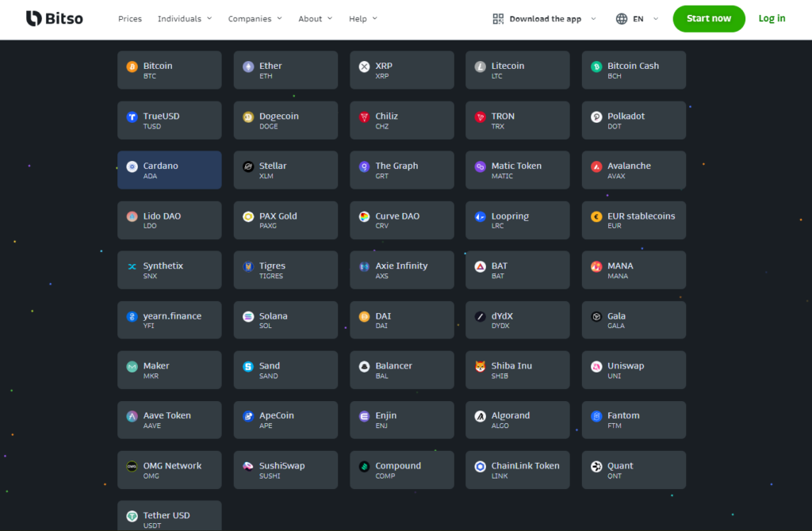This screenshot has height=531, width=812.
Task: Click the XRP coin icon
Action: click(x=364, y=67)
